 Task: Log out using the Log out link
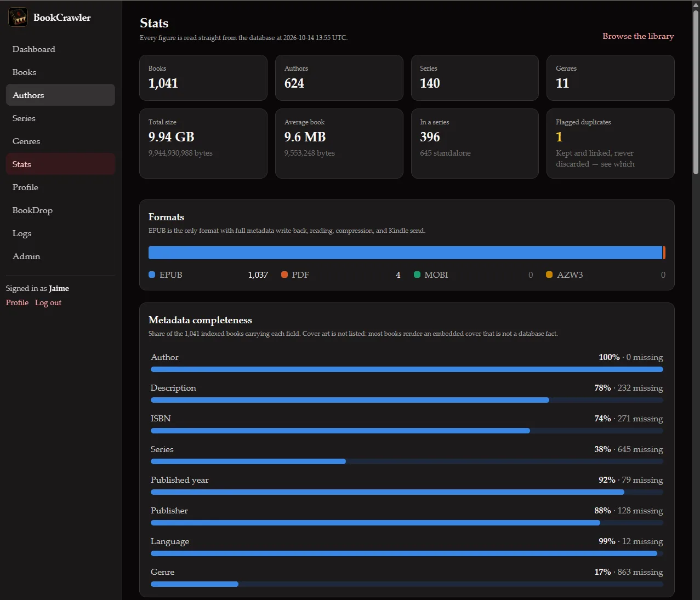coord(48,302)
